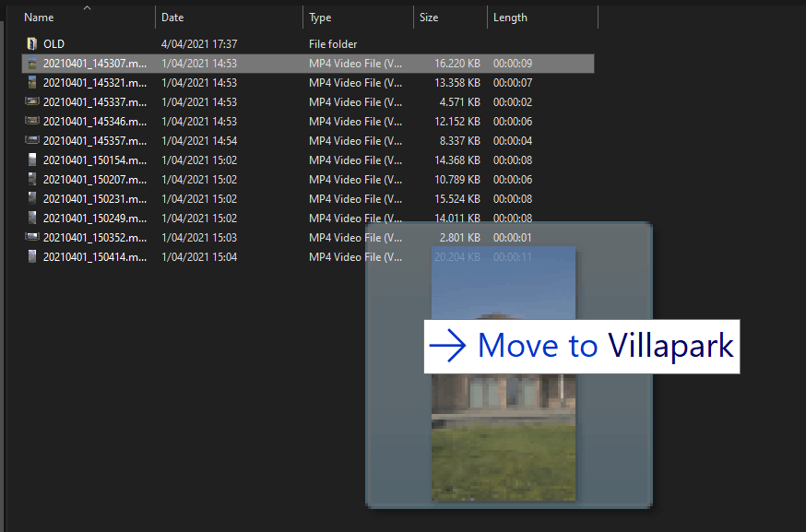The image size is (806, 532).
Task: Select the file icon for 20210401_145337
Action: pos(32,101)
